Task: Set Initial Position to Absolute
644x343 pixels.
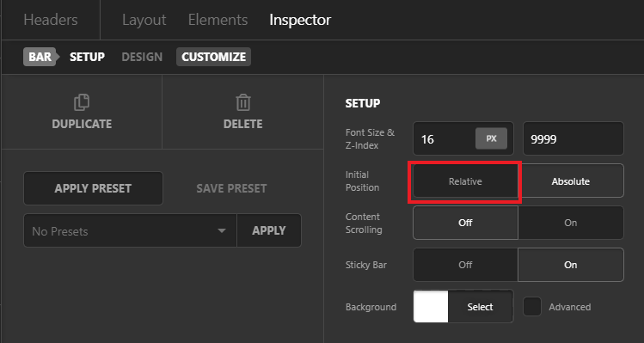Action: tap(571, 181)
